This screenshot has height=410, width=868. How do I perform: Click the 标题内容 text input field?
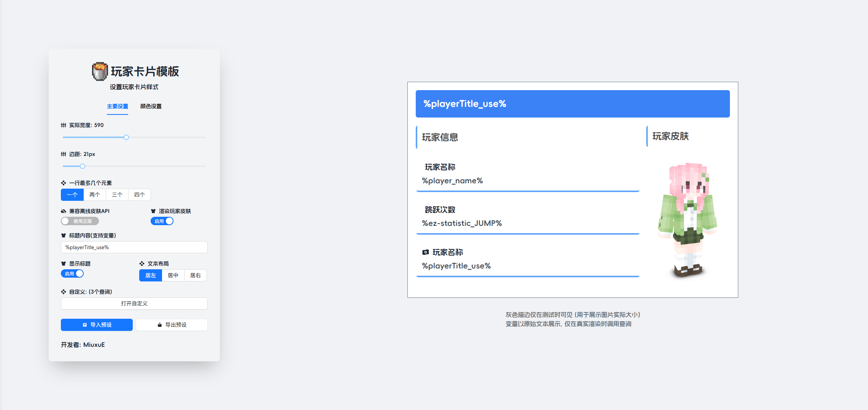click(134, 247)
